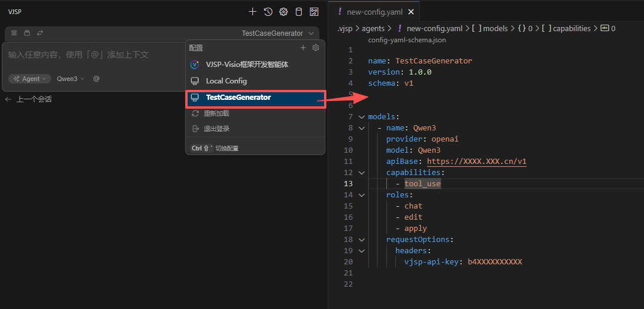Expand the TestCaseGenerator config dropdown
The height and width of the screenshot is (309, 644).
coord(278,33)
